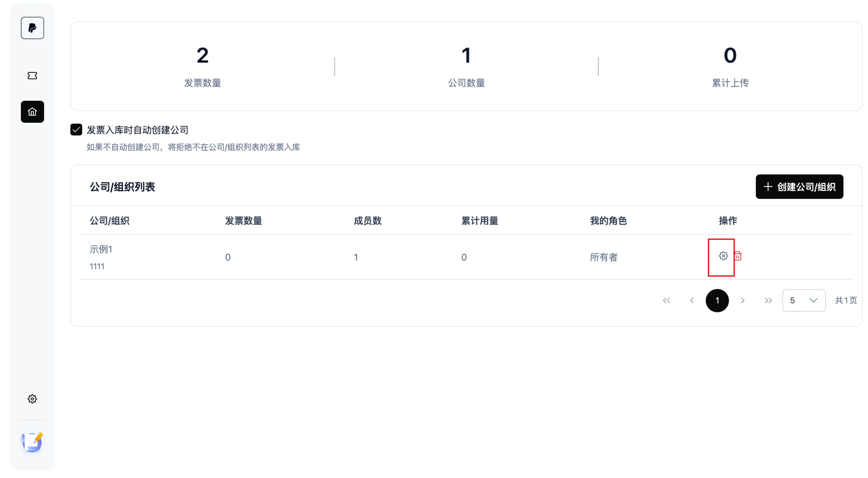Viewport: 868px width, 478px height.
Task: Click 成员数 column header
Action: pos(367,221)
